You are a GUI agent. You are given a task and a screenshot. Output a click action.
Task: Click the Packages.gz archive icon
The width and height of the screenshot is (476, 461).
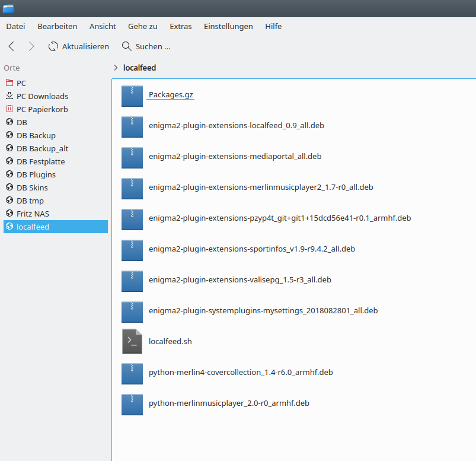tap(132, 96)
